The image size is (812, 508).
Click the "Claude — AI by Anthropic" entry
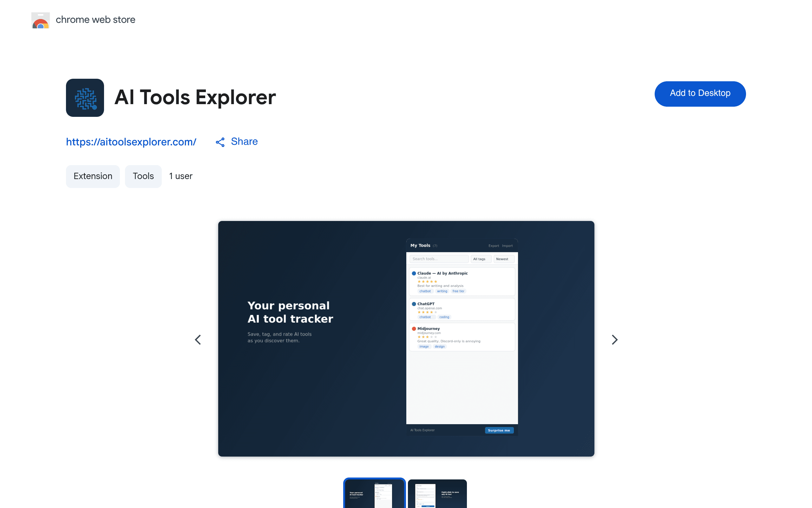click(462, 282)
